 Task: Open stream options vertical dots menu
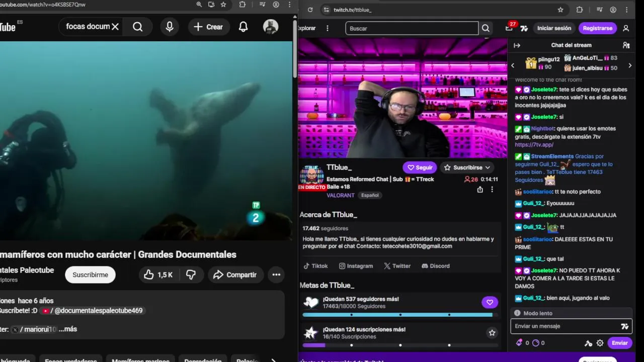(492, 190)
